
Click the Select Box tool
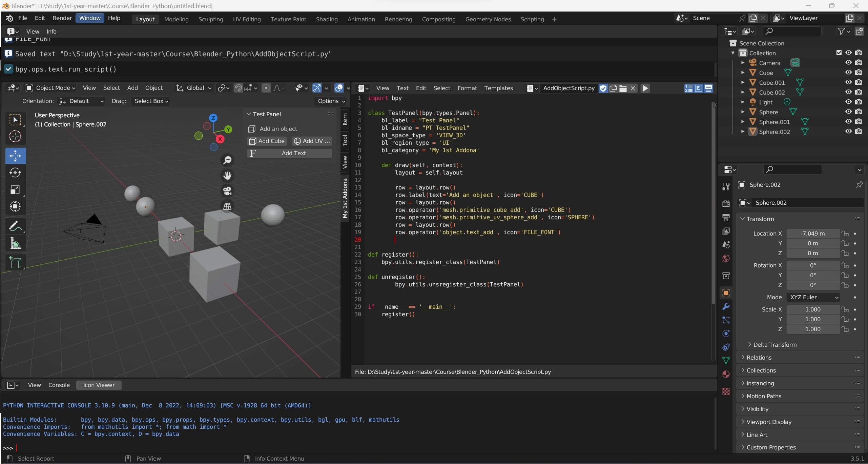coord(15,120)
